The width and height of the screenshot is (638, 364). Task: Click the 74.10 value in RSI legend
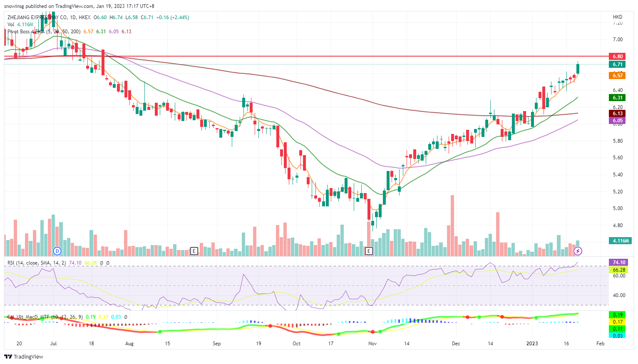pyautogui.click(x=75, y=263)
